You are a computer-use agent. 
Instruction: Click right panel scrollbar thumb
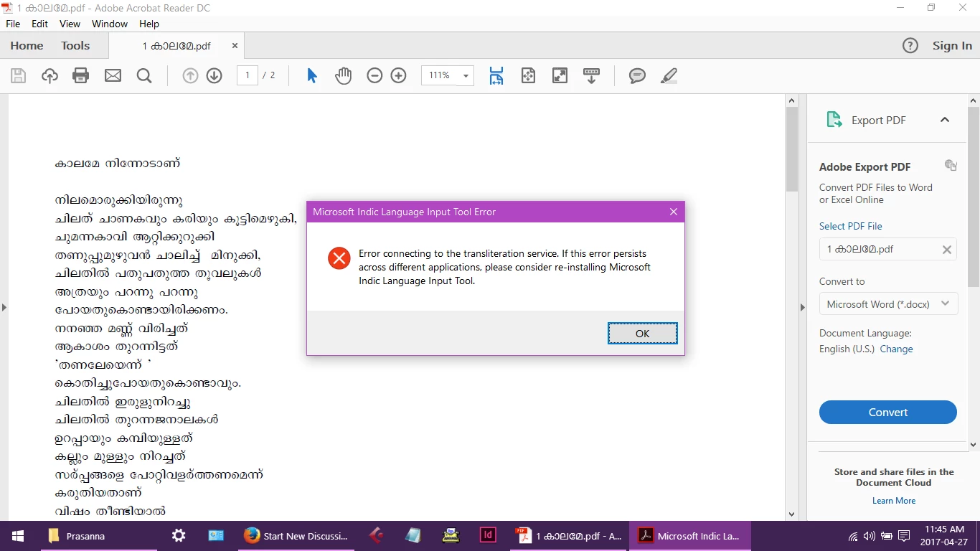coord(974,197)
